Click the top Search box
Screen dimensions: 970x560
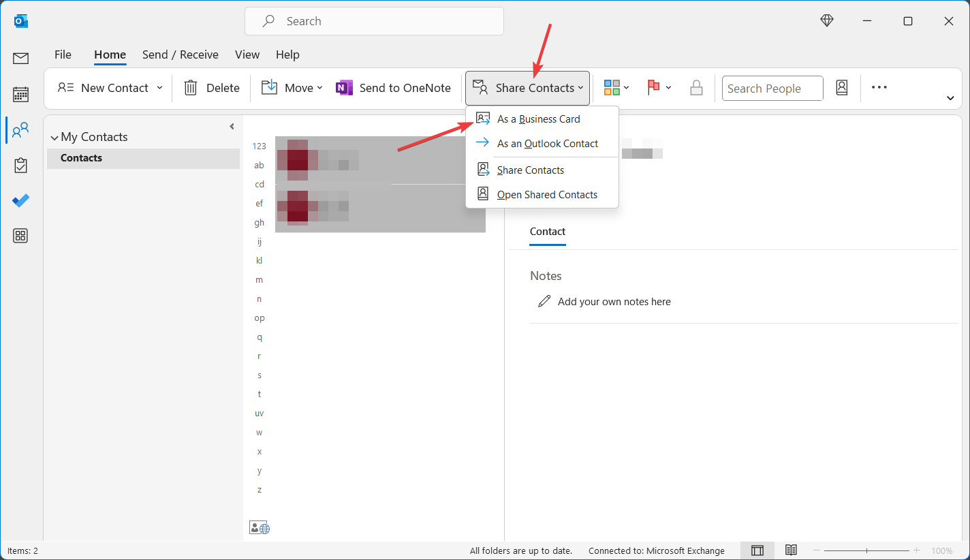[x=374, y=21]
